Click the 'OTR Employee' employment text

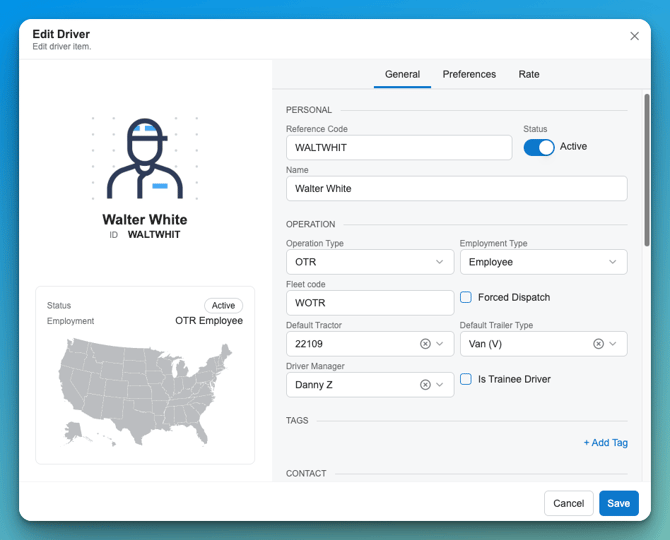(x=209, y=321)
